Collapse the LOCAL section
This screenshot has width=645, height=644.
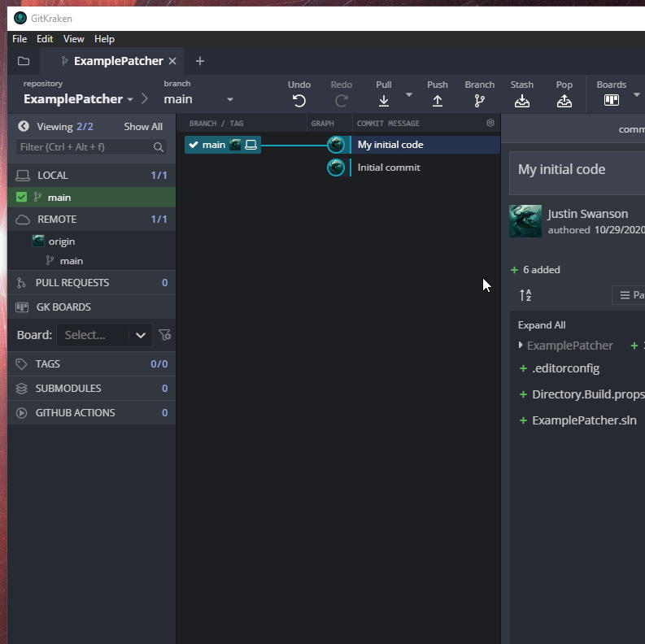click(91, 175)
